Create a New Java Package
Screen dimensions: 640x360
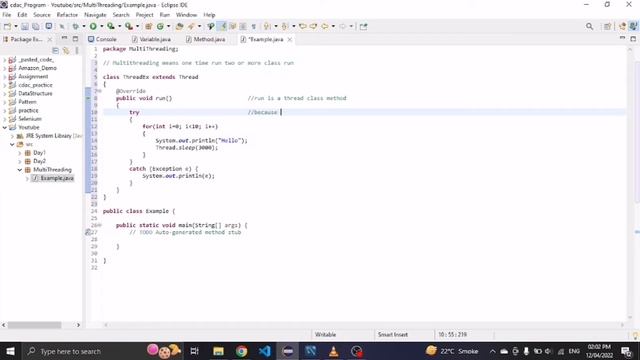pyautogui.click(x=149, y=27)
